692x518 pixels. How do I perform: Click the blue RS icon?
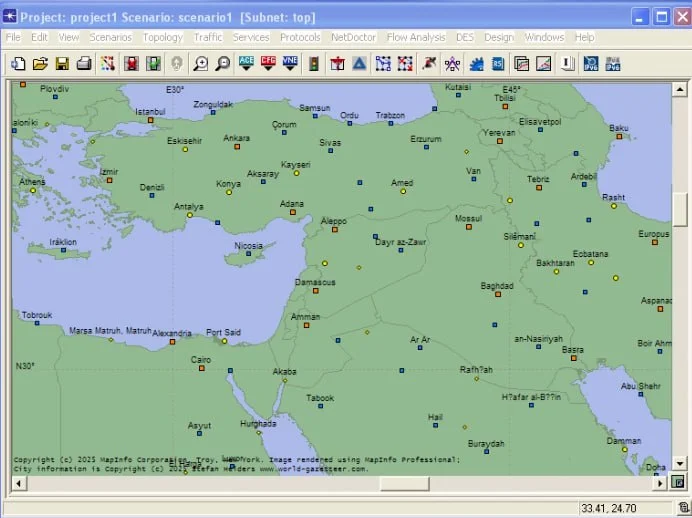498,64
